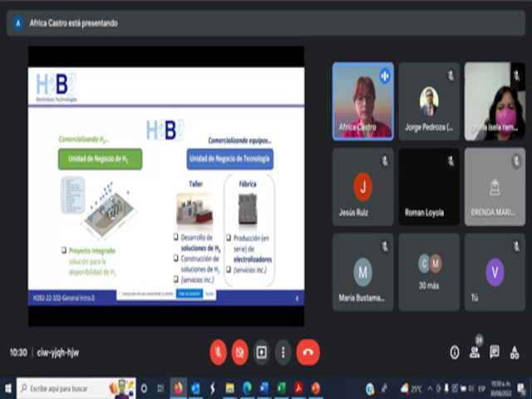Open meeting details info icon
Screen dimensions: 532x399
coord(455,352)
